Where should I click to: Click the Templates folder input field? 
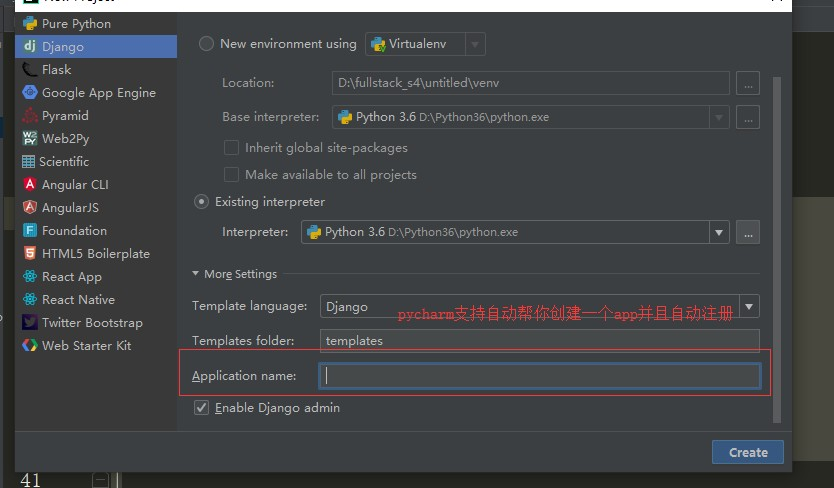pyautogui.click(x=539, y=341)
